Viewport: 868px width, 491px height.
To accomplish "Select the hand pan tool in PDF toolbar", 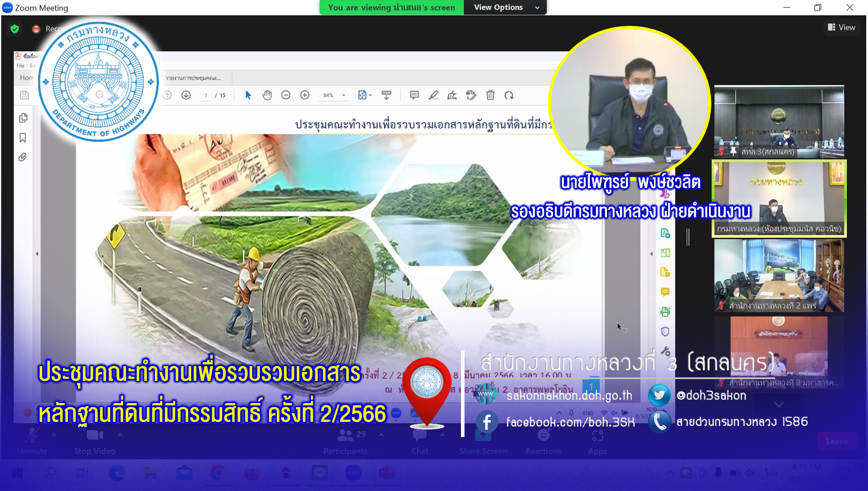I will [x=267, y=95].
